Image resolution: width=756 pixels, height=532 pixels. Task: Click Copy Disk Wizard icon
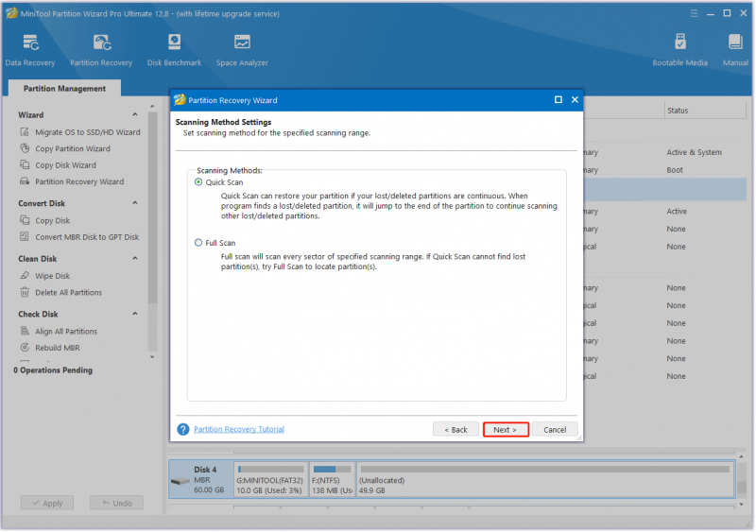click(x=25, y=165)
